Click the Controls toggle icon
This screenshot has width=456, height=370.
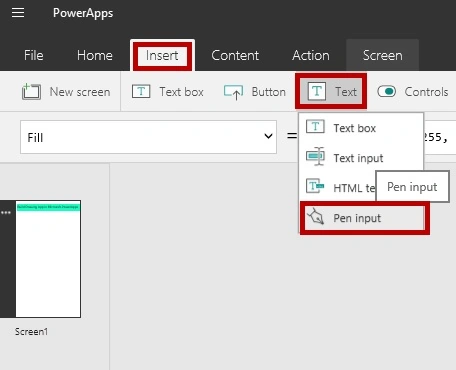[387, 91]
